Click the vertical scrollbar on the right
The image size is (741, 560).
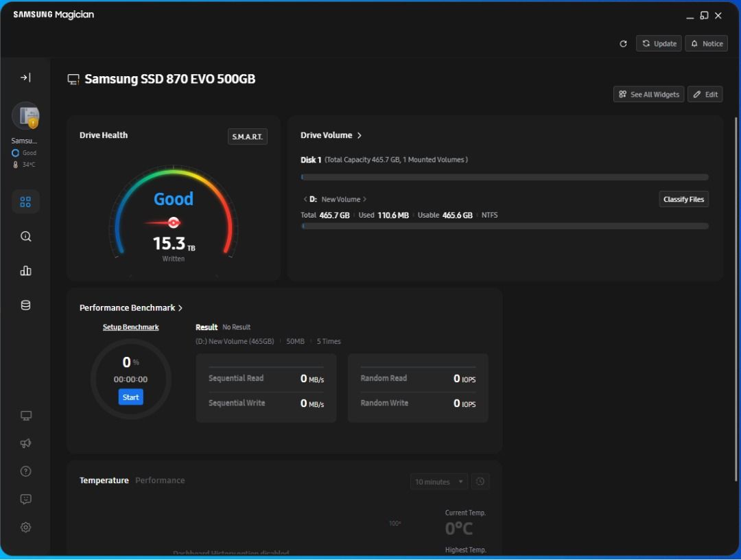pyautogui.click(x=736, y=299)
